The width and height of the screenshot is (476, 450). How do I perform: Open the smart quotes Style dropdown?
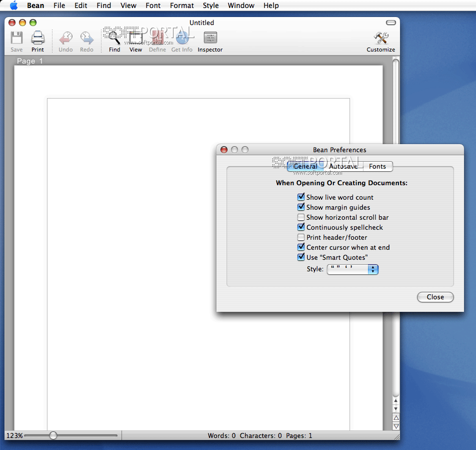[x=352, y=269]
